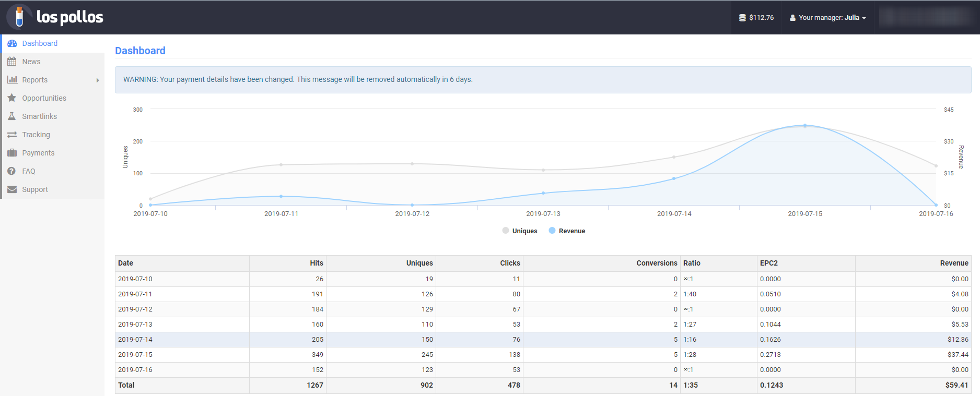Click the Dashboard gauge icon in sidebar
The image size is (980, 396).
[12, 43]
